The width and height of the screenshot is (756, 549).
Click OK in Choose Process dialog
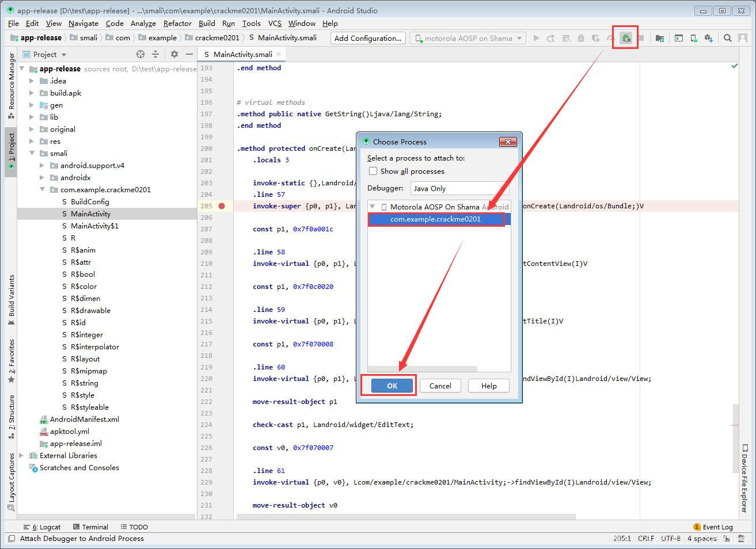(x=392, y=386)
